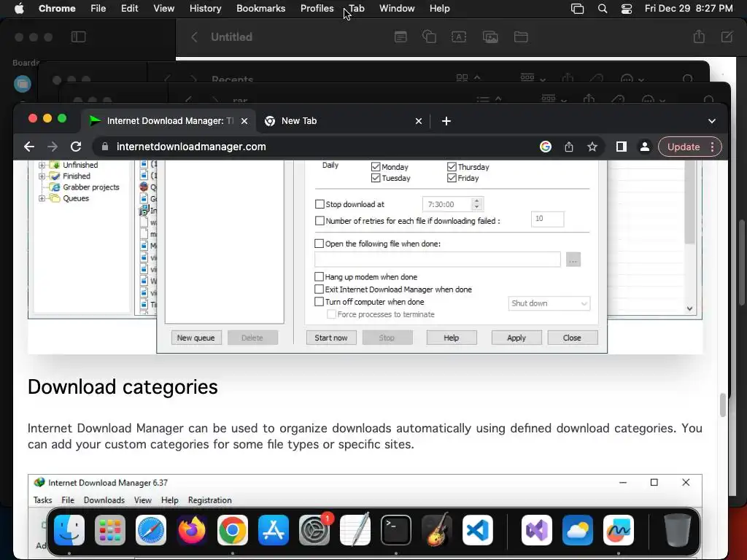The height and width of the screenshot is (560, 747).
Task: Open the Trash in the Dock
Action: click(x=678, y=530)
